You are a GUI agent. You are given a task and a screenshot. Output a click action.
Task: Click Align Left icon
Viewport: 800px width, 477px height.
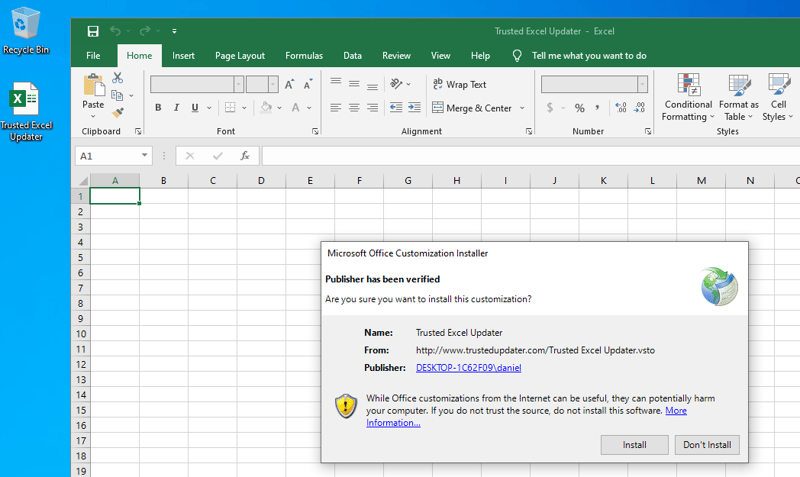coord(335,108)
